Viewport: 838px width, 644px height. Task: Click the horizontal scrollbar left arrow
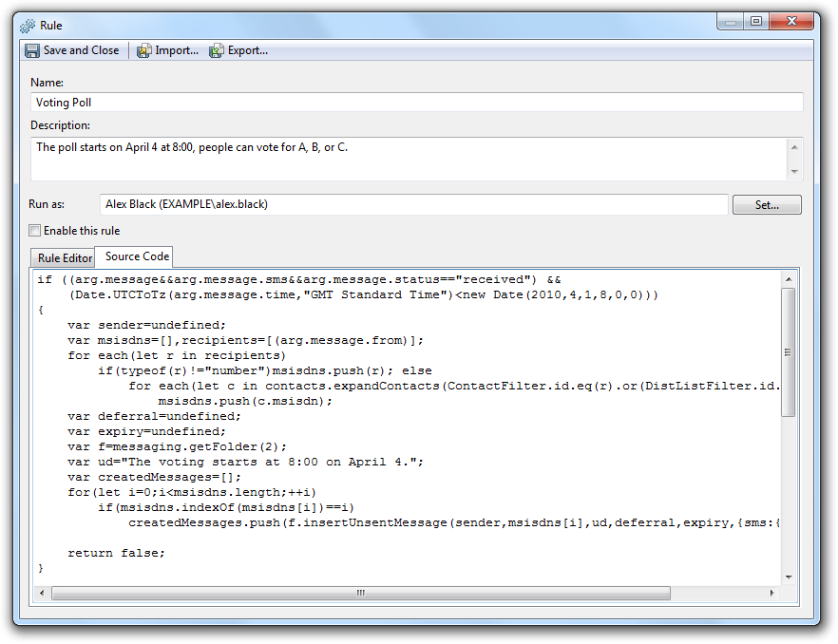pyautogui.click(x=43, y=593)
